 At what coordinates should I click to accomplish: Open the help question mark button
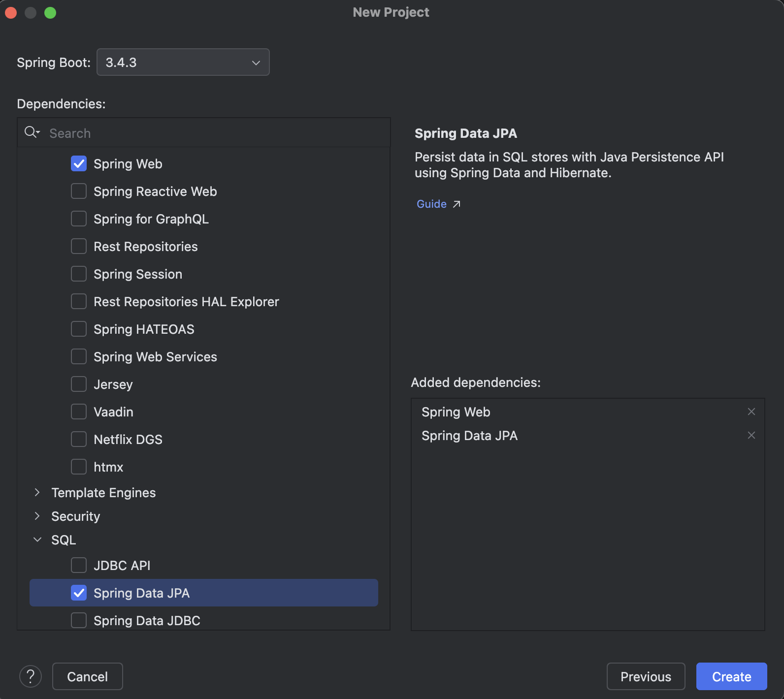31,676
